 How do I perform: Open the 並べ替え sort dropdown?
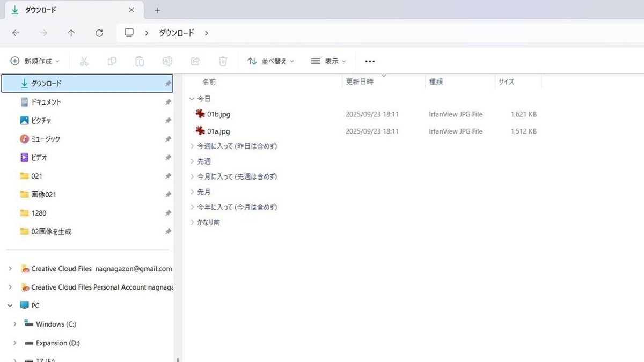click(x=270, y=61)
